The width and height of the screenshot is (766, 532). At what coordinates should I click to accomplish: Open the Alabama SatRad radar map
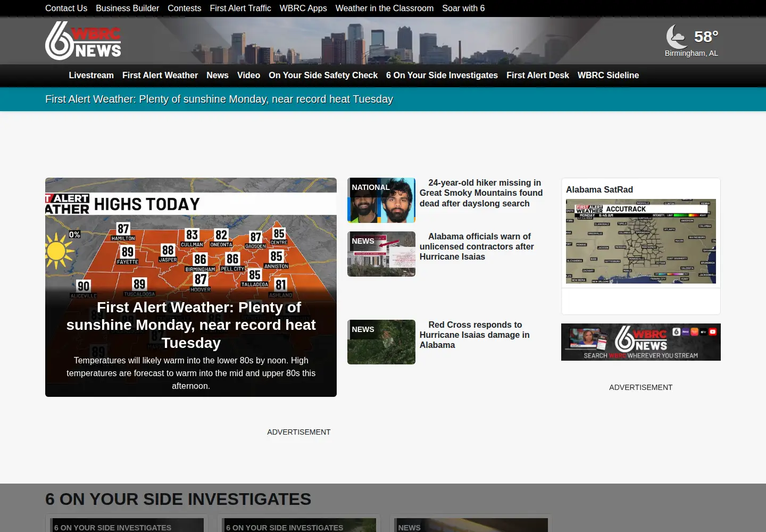tap(641, 241)
